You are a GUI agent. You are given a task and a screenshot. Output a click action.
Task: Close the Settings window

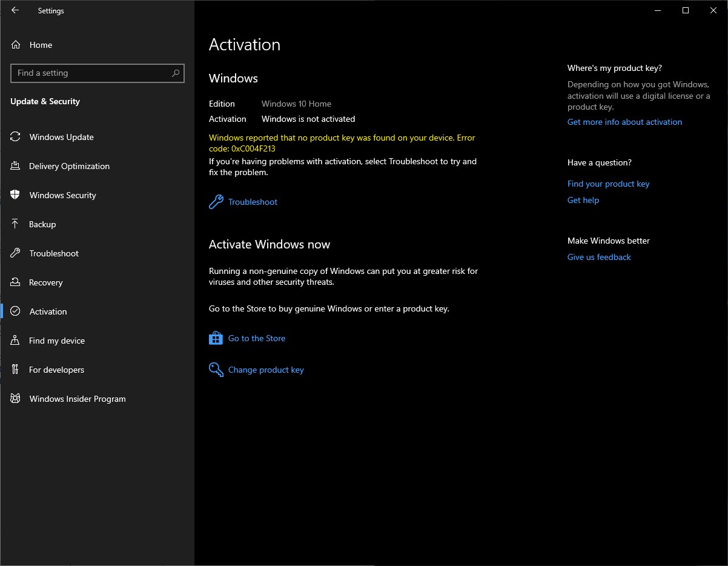click(713, 10)
